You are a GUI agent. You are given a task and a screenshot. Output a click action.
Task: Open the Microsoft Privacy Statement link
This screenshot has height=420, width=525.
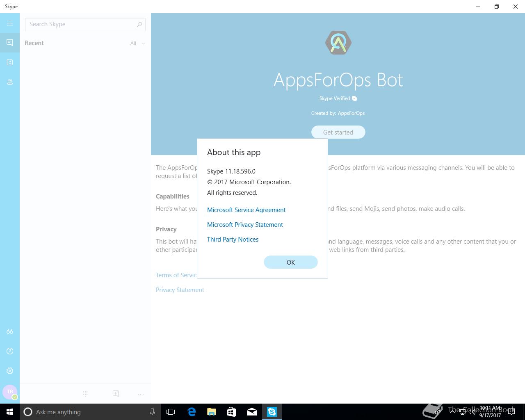(245, 225)
